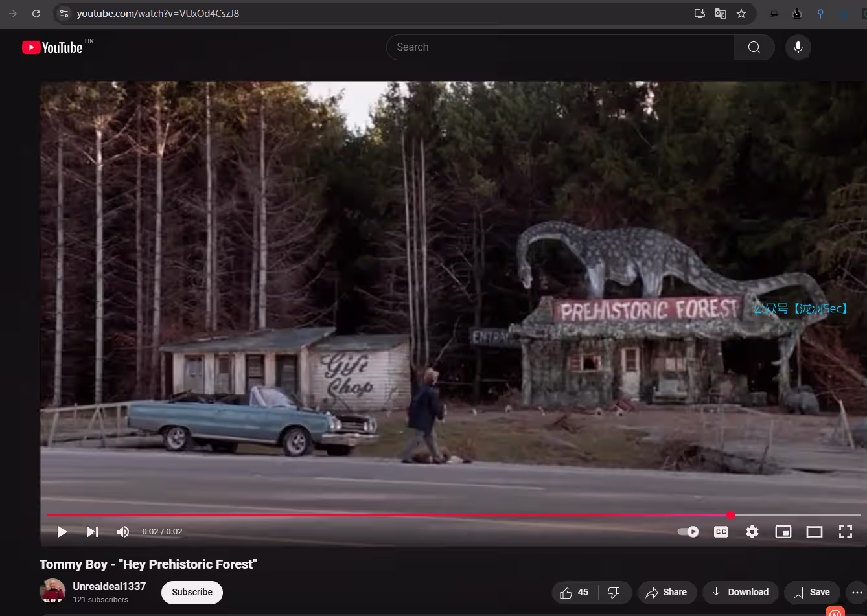Screen dimensions: 867x616
Task: Save the video to a playlist
Action: coord(812,593)
